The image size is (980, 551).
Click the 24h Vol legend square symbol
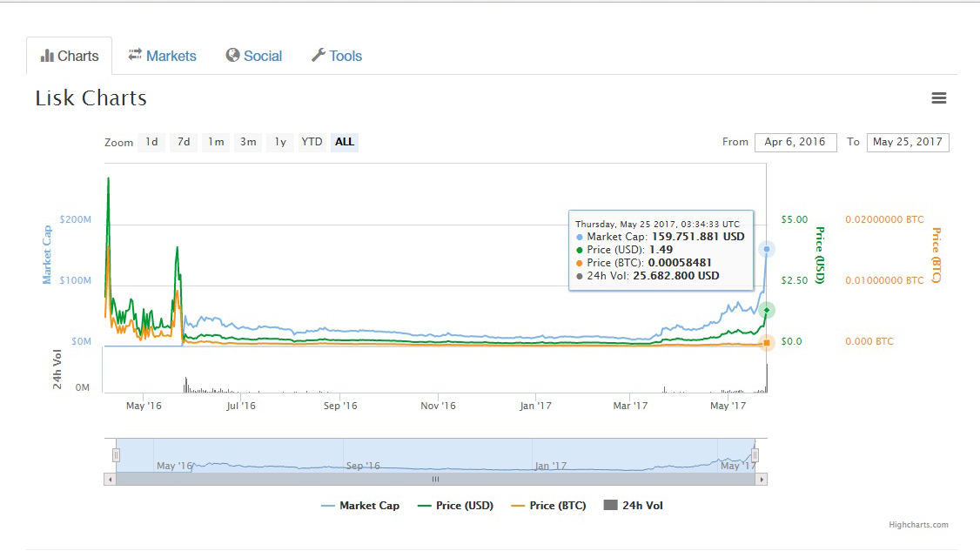(x=611, y=506)
